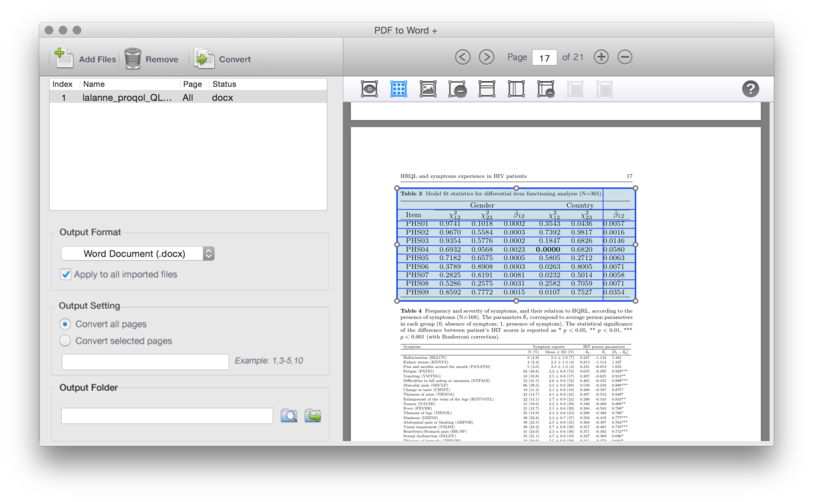Screen dimensions: 813x502
Task: Remove the selected file with Remove
Action: [x=151, y=59]
